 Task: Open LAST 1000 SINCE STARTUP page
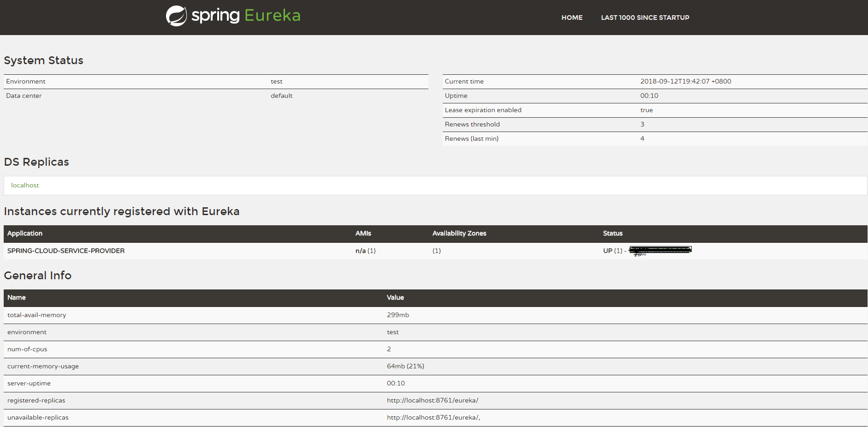tap(645, 18)
